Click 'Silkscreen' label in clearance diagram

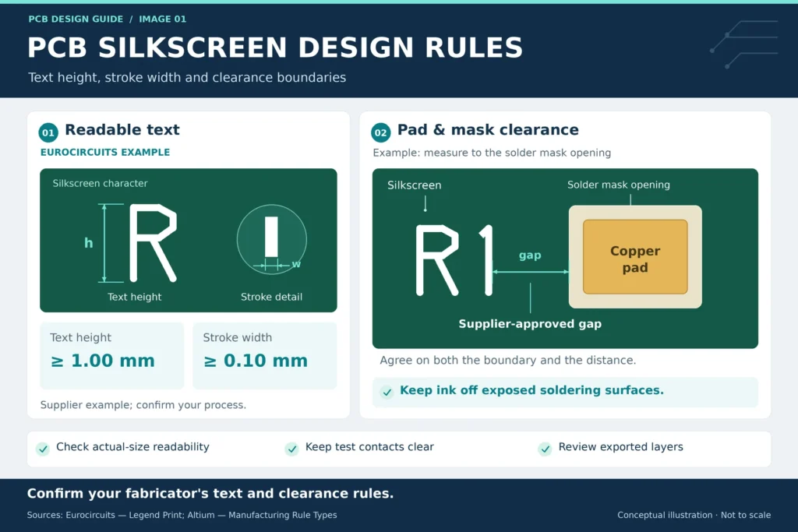click(415, 185)
